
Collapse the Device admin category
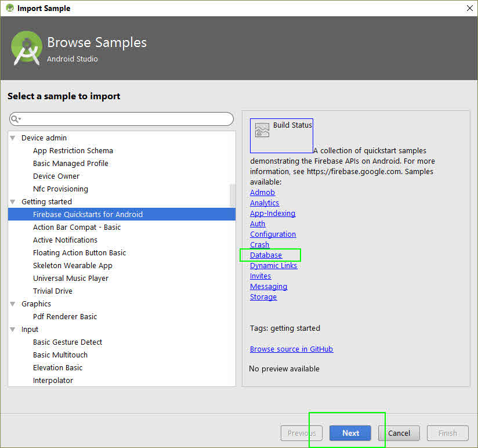[13, 138]
